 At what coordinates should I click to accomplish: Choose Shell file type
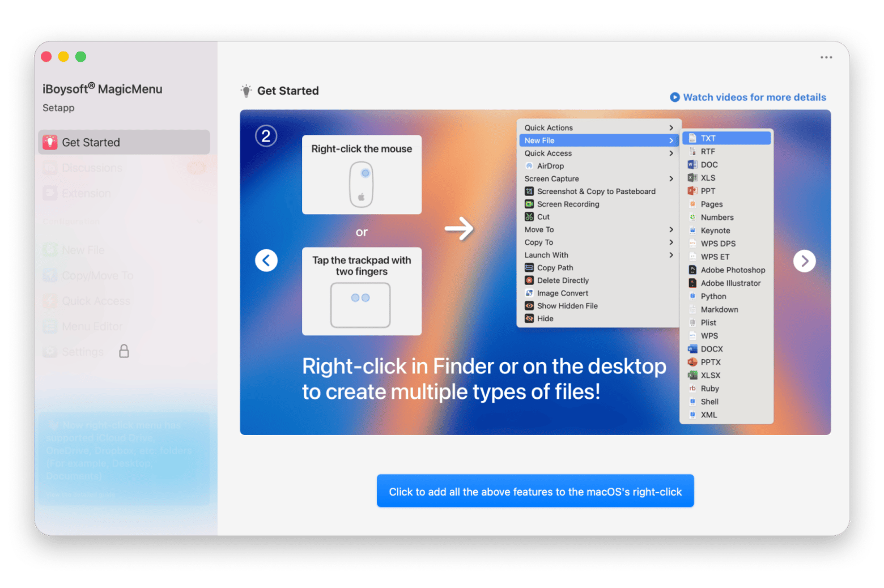(726, 402)
